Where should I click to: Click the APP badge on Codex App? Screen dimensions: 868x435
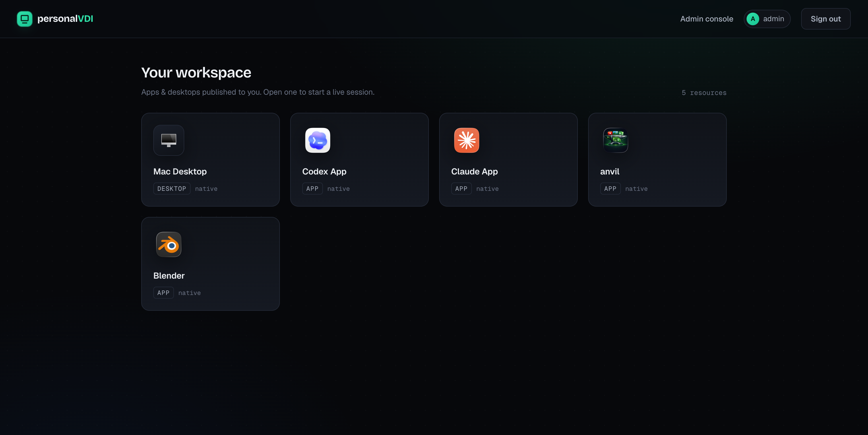point(312,189)
